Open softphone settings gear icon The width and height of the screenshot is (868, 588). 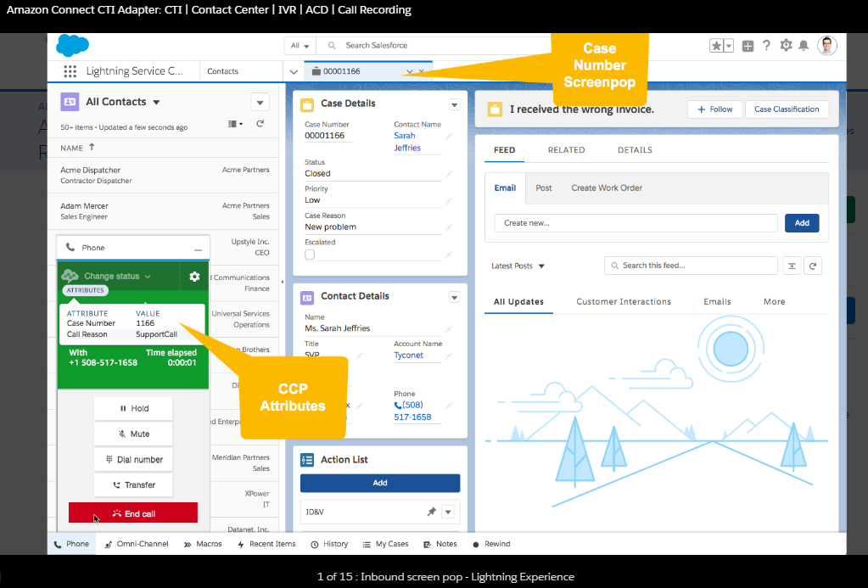tap(194, 277)
